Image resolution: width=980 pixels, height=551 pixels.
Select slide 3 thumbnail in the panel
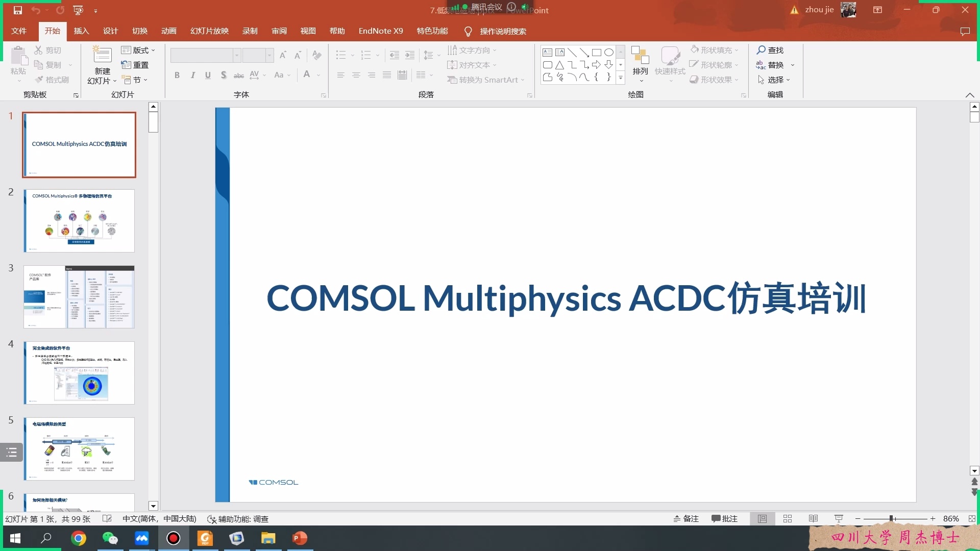[x=79, y=297]
